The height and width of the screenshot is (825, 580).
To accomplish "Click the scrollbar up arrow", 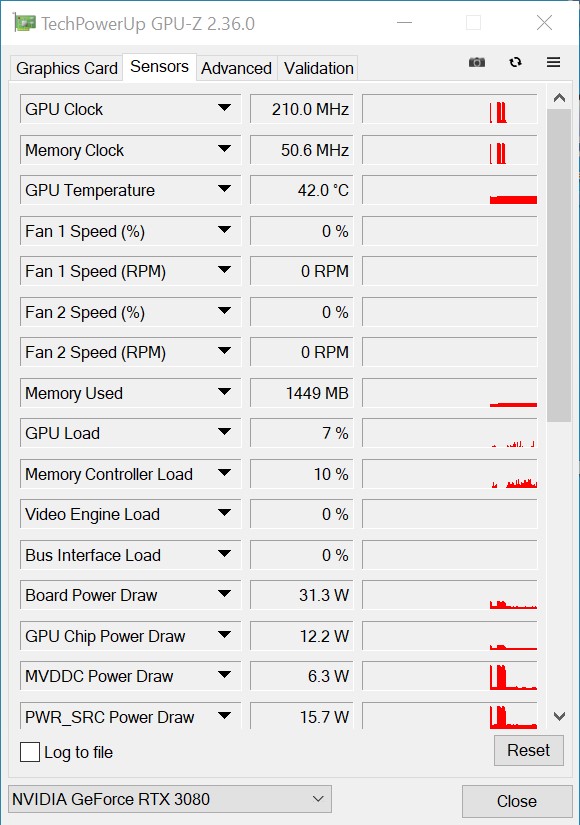I will click(x=559, y=98).
